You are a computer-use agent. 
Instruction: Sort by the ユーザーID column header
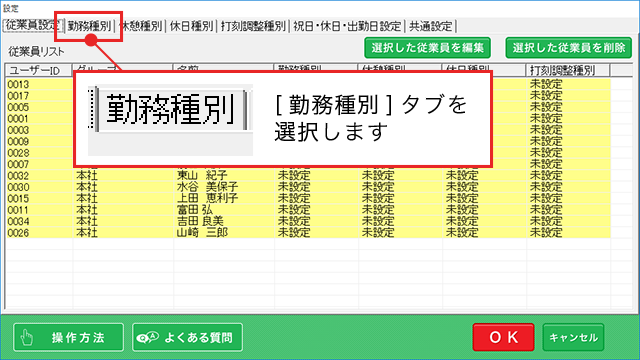coord(39,70)
